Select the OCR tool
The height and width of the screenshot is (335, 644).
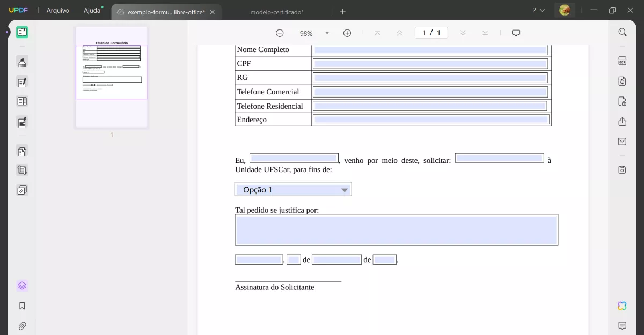click(x=622, y=61)
